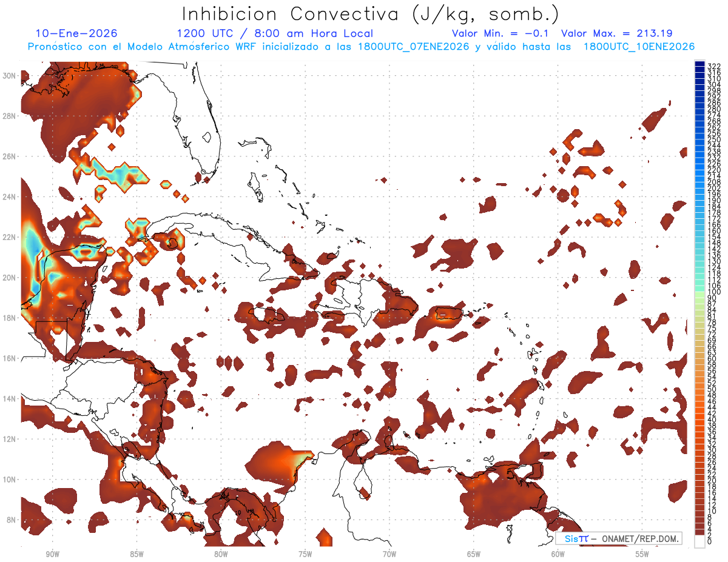The height and width of the screenshot is (562, 728).
Task: Click the "12N" latitude label
Action: 10,439
